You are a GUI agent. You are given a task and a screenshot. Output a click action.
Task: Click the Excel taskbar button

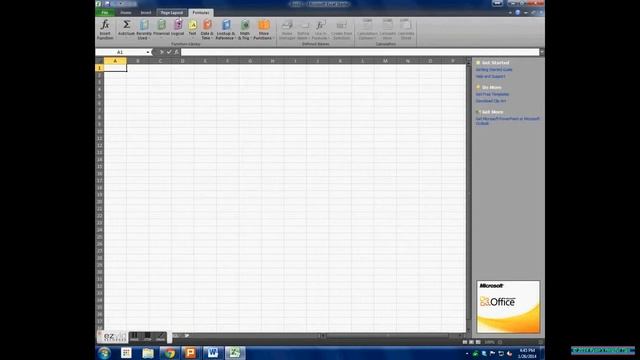[x=234, y=353]
